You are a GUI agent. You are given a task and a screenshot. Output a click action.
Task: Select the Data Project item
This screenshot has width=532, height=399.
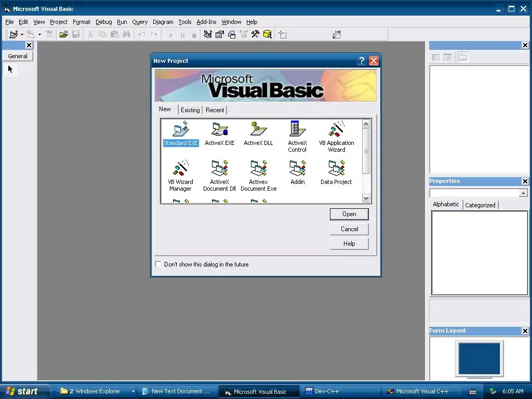(336, 173)
